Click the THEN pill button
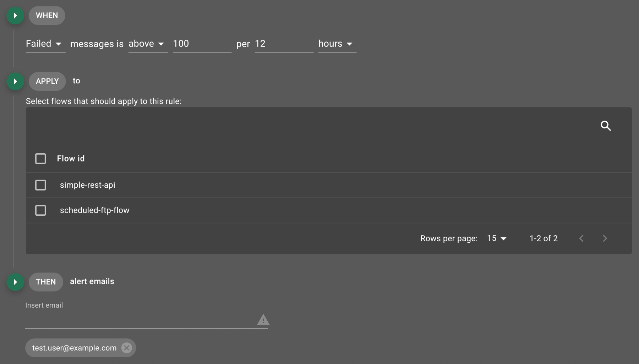Image resolution: width=639 pixels, height=364 pixels. pos(46,282)
